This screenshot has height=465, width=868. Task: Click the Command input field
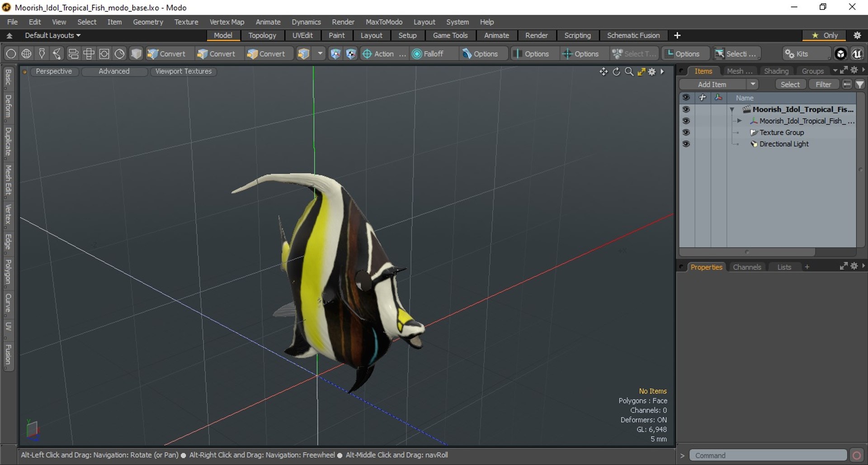pyautogui.click(x=768, y=455)
